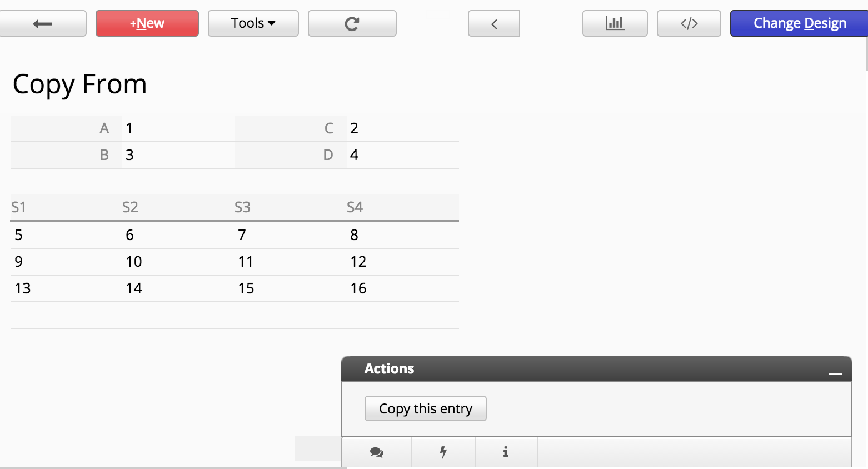Select the table cell containing 10

click(x=134, y=262)
